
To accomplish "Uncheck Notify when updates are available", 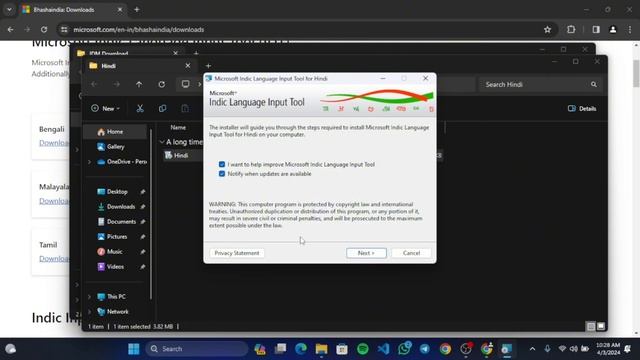I will pyautogui.click(x=222, y=173).
